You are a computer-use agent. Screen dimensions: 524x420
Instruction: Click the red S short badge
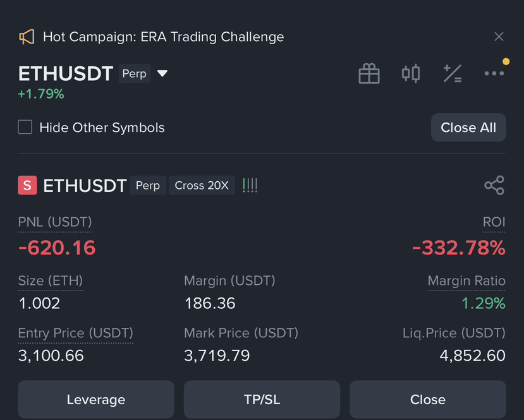(x=27, y=185)
